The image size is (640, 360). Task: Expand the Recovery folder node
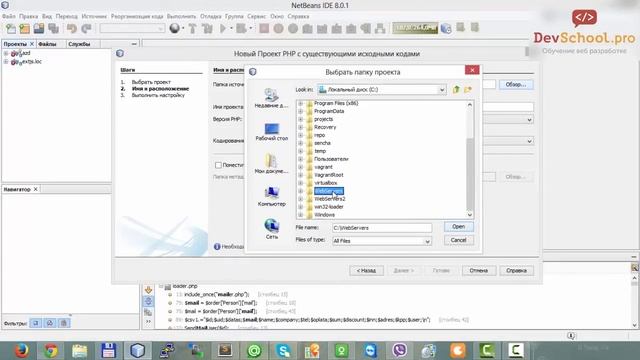[x=300, y=127]
